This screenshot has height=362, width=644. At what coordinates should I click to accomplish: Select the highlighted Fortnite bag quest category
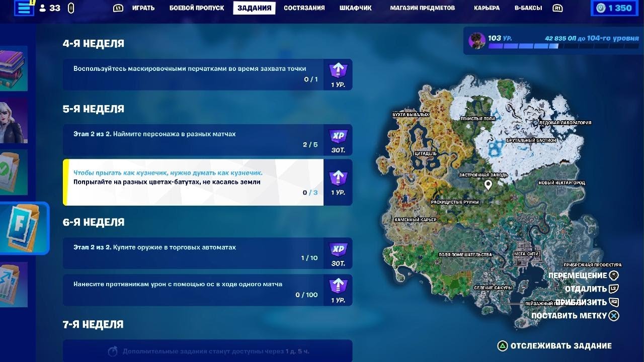[24, 228]
